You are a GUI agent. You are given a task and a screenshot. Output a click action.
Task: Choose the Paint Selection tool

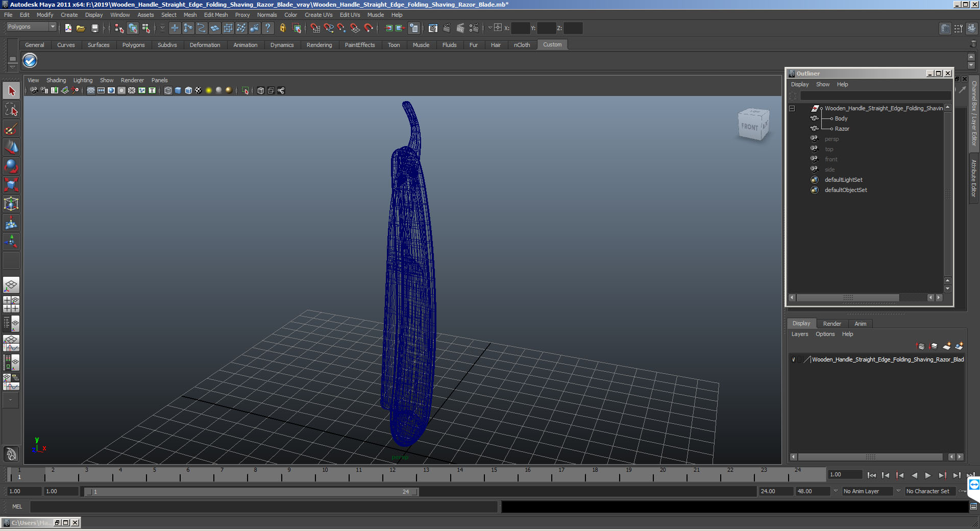(11, 128)
